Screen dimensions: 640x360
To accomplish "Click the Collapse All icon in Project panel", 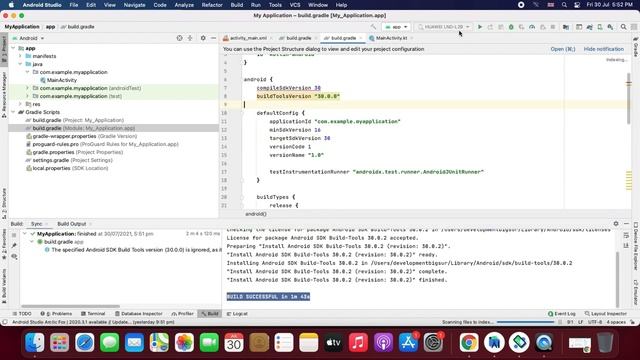I will [190, 38].
